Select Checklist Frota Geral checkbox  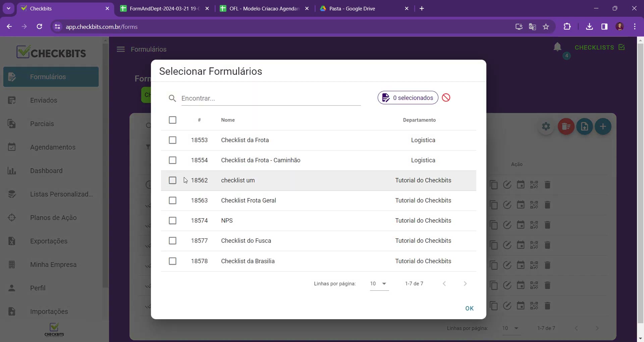[x=172, y=201]
